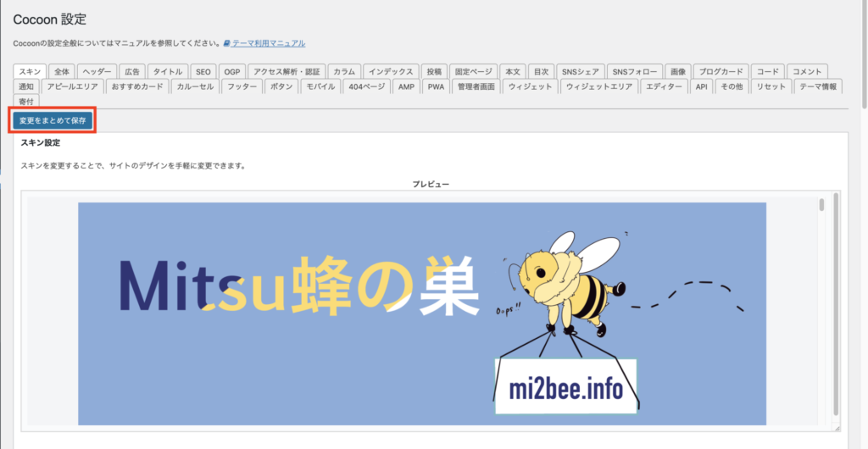Screen dimensions: 868x449
Task: Select the SNSシェア tab
Action: click(578, 72)
